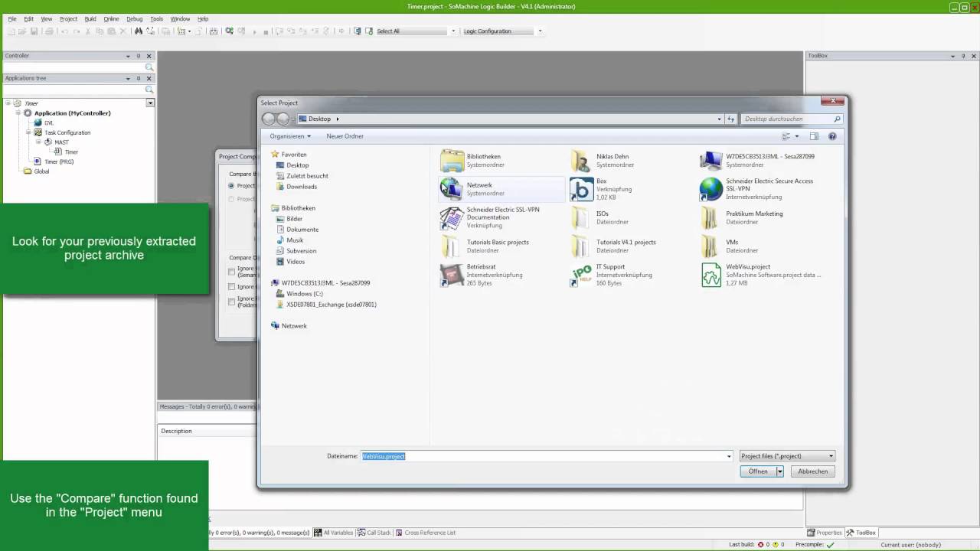This screenshot has height=551, width=980.
Task: Click the refresh icon beside address bar
Action: click(731, 119)
